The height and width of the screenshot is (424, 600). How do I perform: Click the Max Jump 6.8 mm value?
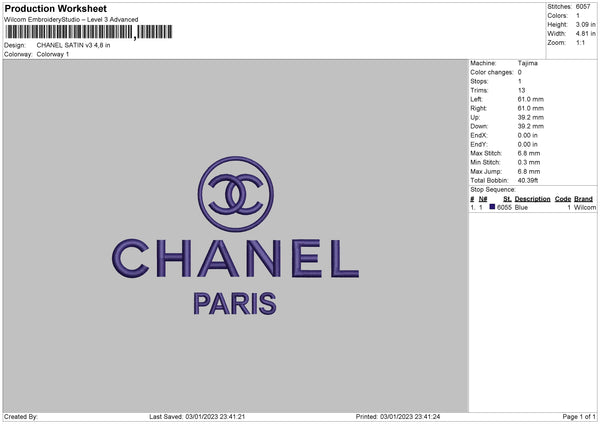tap(529, 171)
